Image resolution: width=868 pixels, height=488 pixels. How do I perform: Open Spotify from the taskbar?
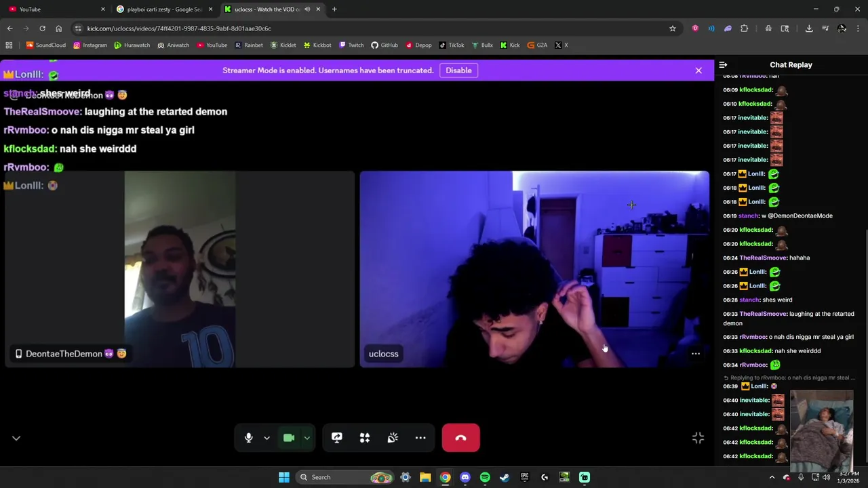(x=485, y=477)
